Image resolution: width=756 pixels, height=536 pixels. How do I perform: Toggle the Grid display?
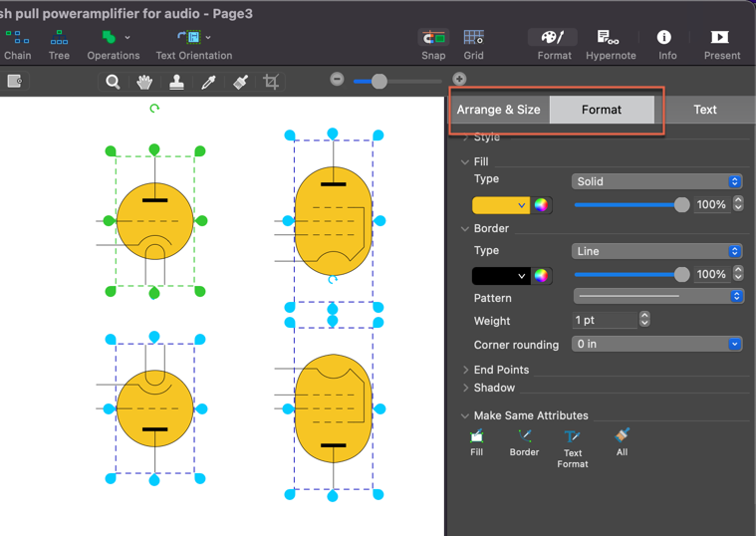coord(473,37)
